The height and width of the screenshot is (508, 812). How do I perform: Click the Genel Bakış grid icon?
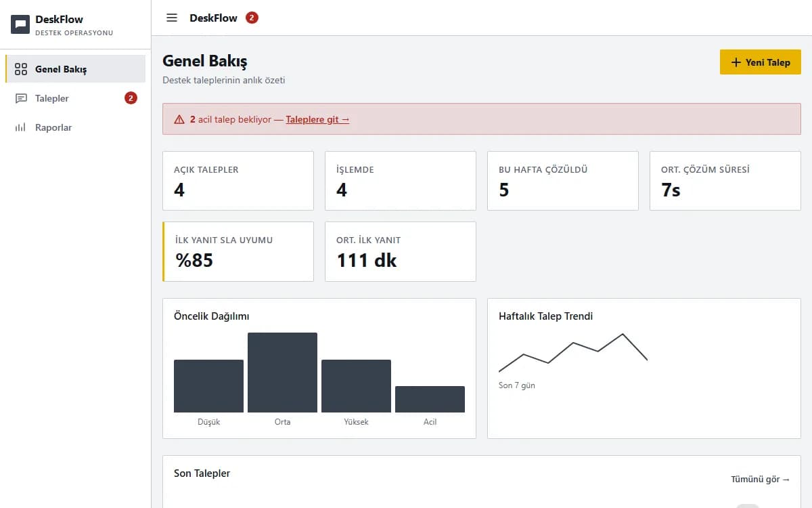click(x=21, y=69)
